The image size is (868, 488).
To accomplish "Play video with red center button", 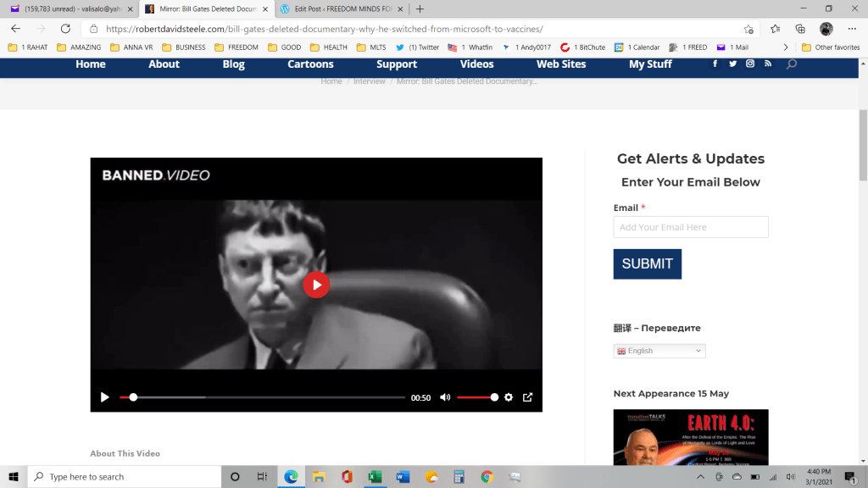I will click(316, 285).
